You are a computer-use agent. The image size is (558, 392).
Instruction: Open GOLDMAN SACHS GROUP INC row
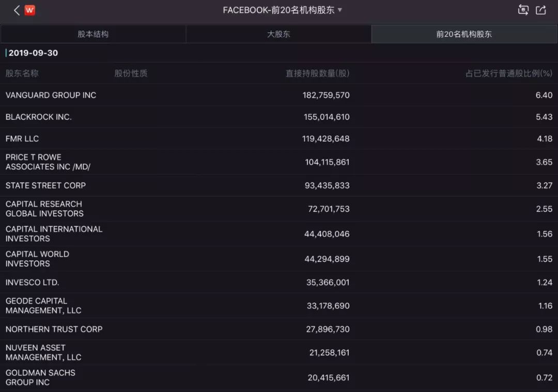[x=279, y=378]
